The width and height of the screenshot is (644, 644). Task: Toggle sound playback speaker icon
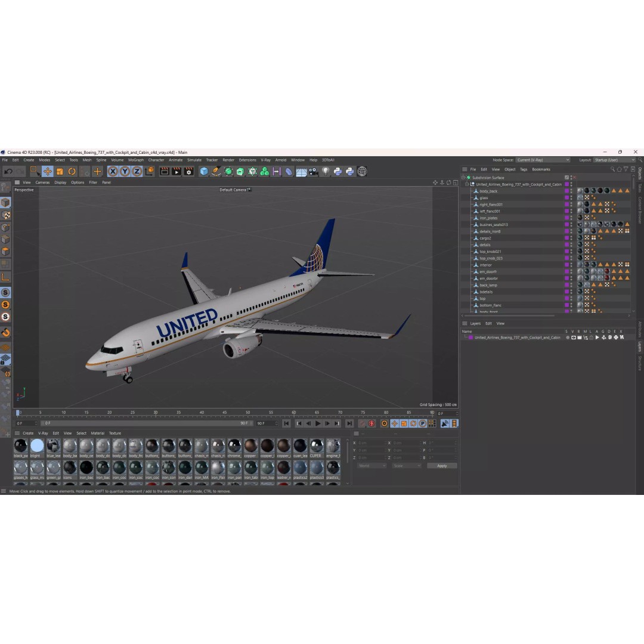445,423
